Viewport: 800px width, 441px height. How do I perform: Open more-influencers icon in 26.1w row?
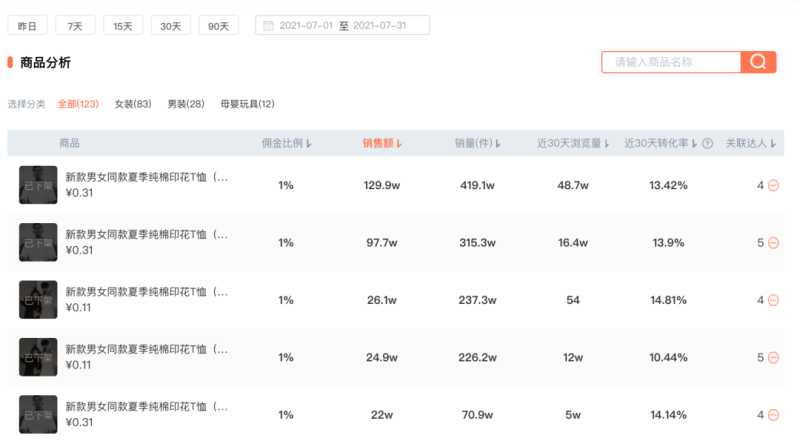point(773,300)
